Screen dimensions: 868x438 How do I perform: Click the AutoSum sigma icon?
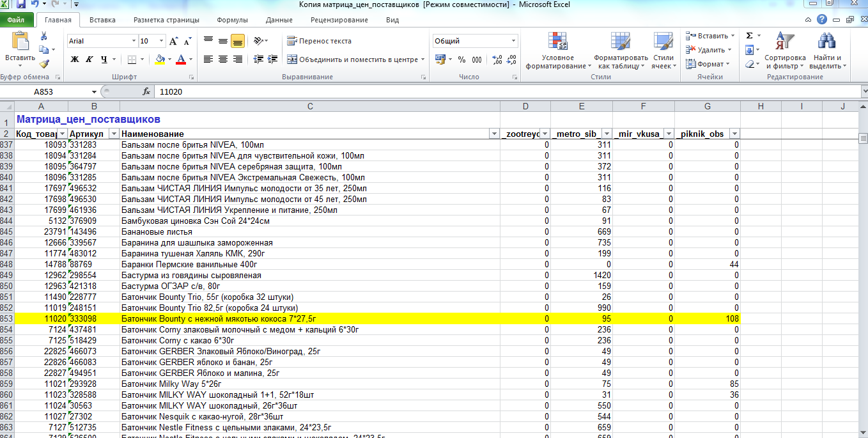(x=749, y=36)
